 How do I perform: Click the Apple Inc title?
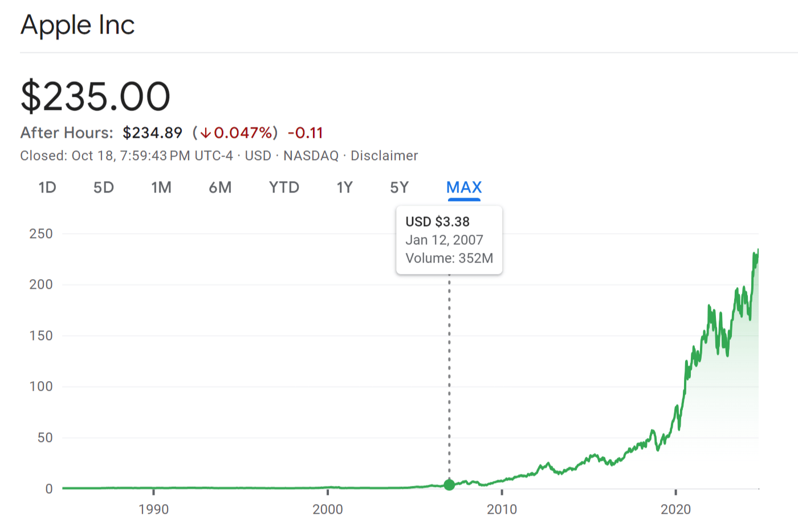[x=78, y=25]
